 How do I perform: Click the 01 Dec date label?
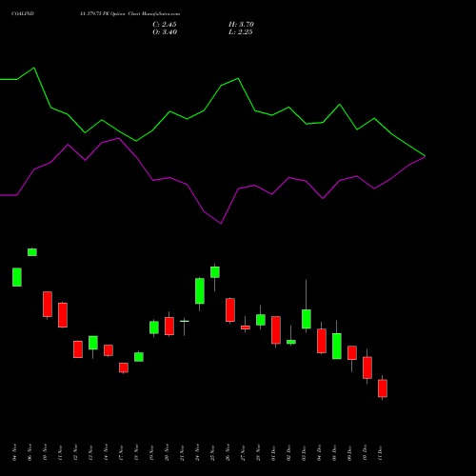[x=273, y=452]
